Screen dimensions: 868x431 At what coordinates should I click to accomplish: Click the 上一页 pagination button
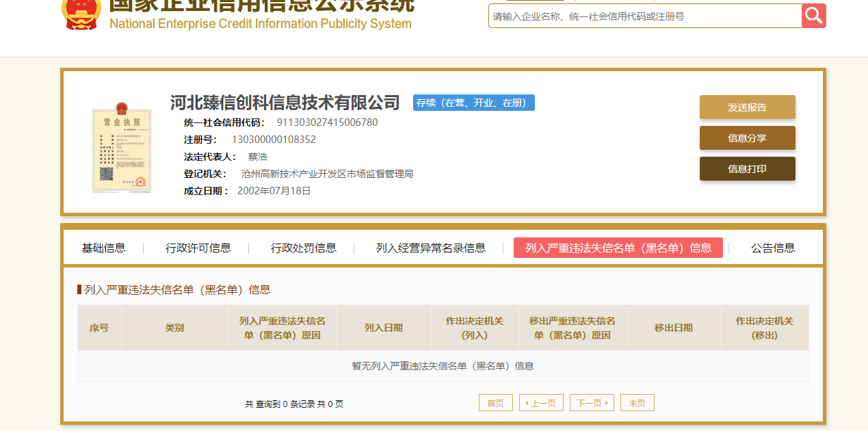542,403
